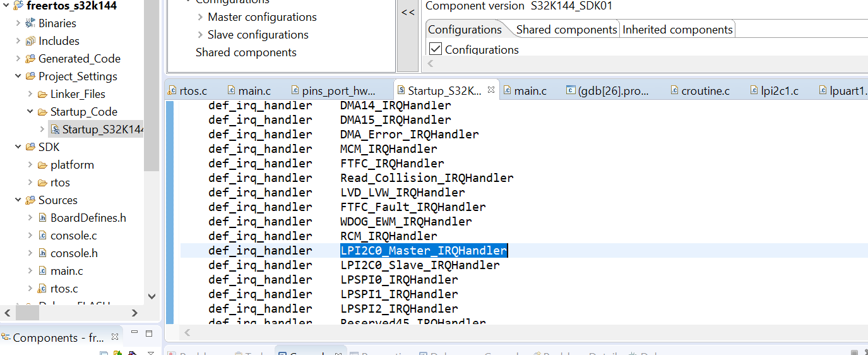Click the LPSPI1_IRQHandler line
This screenshot has width=868, height=355.
point(399,294)
